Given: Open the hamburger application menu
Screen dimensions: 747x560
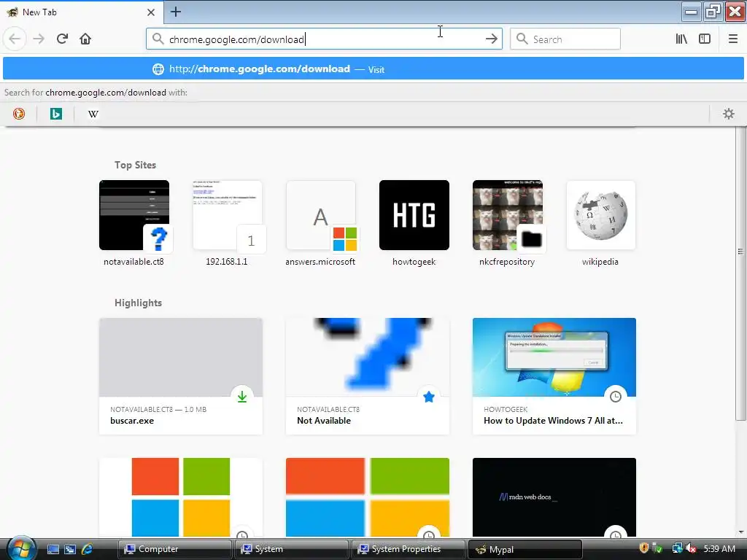Looking at the screenshot, I should tap(733, 39).
